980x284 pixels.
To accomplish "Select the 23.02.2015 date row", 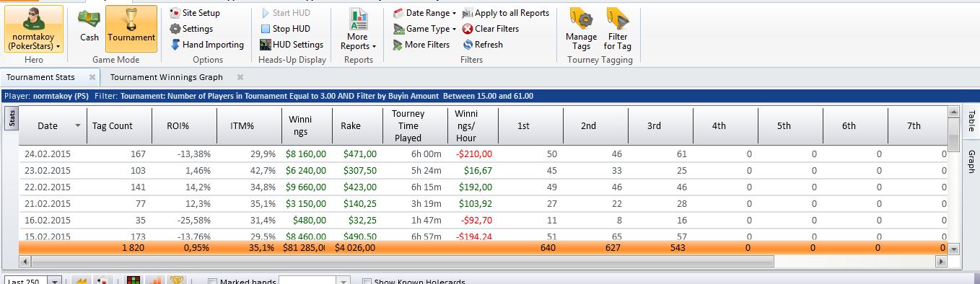I will coord(483,170).
